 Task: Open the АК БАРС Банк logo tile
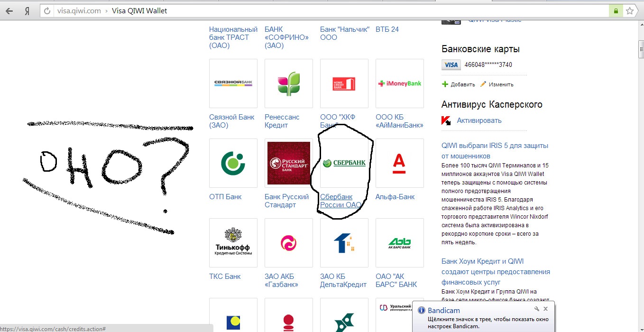click(x=400, y=243)
